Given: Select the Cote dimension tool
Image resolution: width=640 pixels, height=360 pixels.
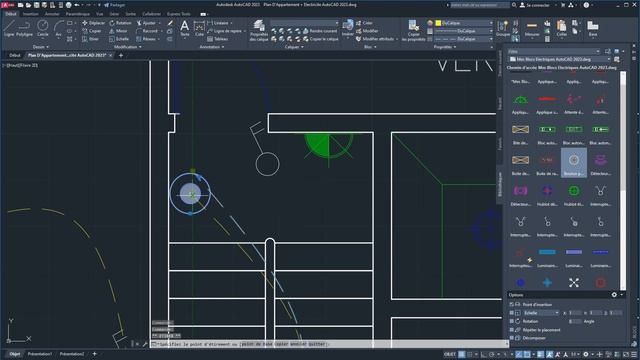Looking at the screenshot, I should (x=199, y=29).
